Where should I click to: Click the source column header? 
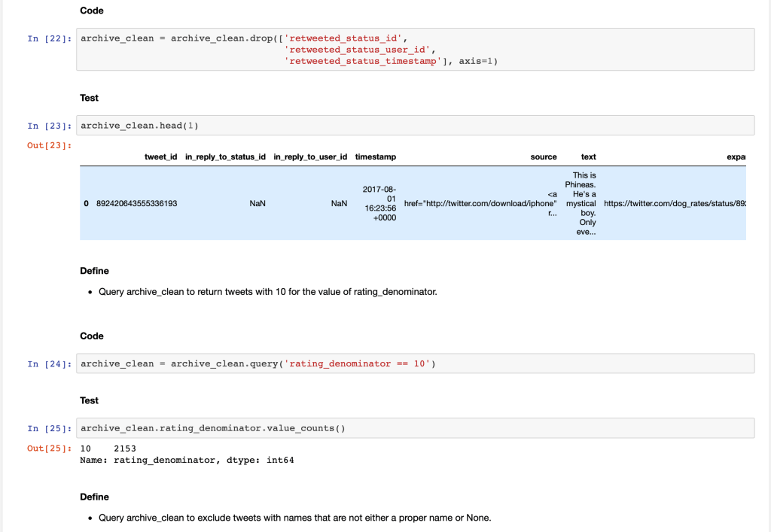pyautogui.click(x=543, y=157)
